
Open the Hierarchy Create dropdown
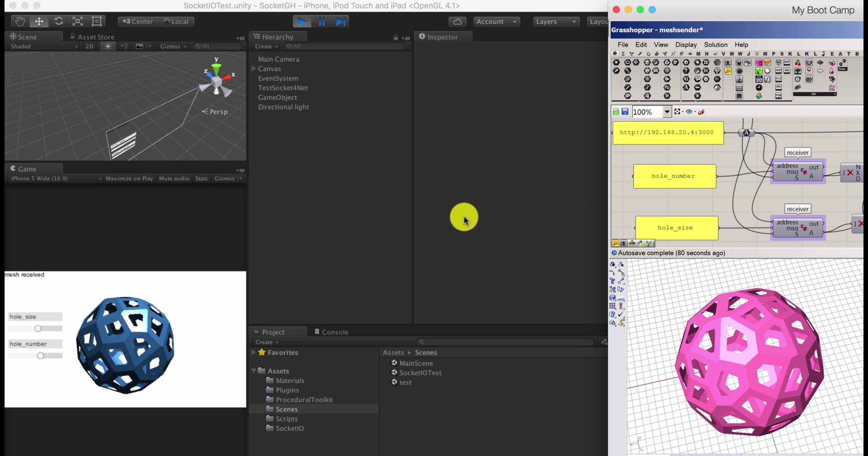coord(266,46)
